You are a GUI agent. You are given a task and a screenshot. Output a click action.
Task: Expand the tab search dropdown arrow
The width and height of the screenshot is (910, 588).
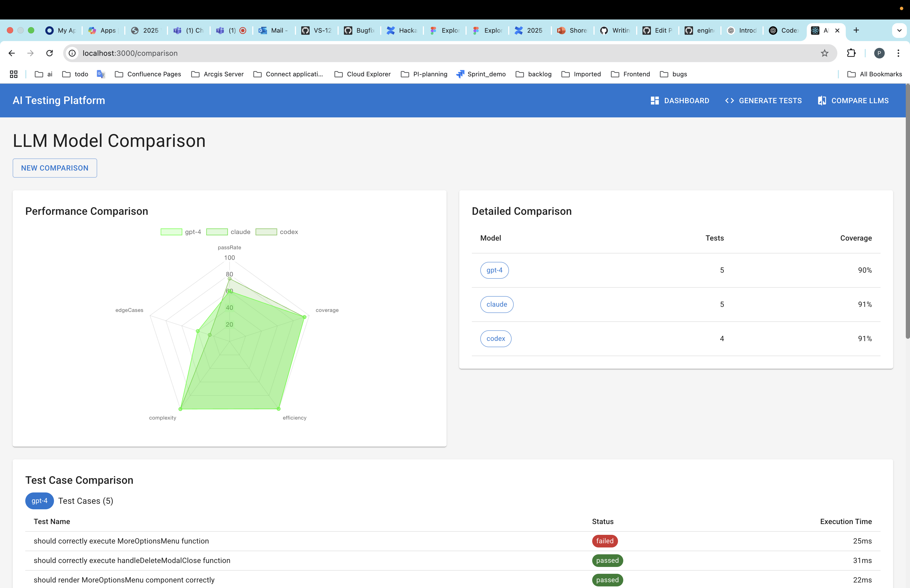point(899,31)
